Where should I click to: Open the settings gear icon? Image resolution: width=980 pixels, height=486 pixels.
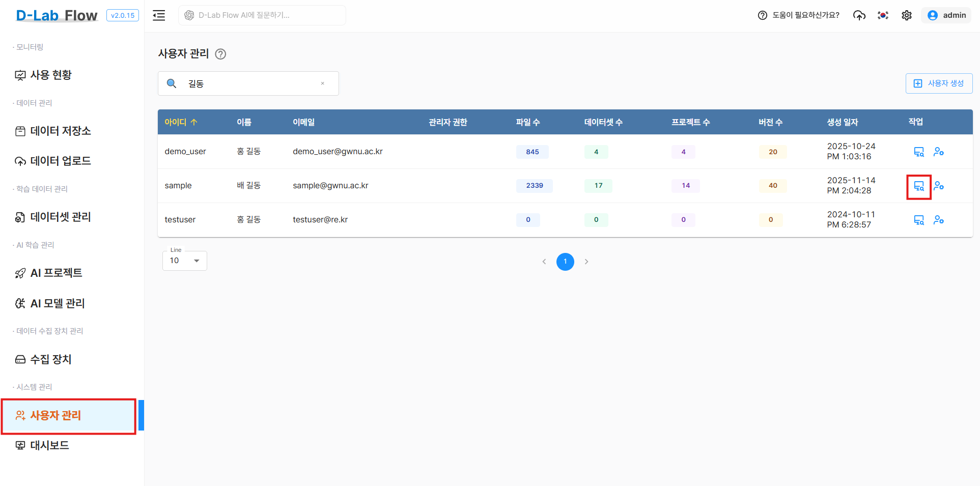(x=907, y=15)
